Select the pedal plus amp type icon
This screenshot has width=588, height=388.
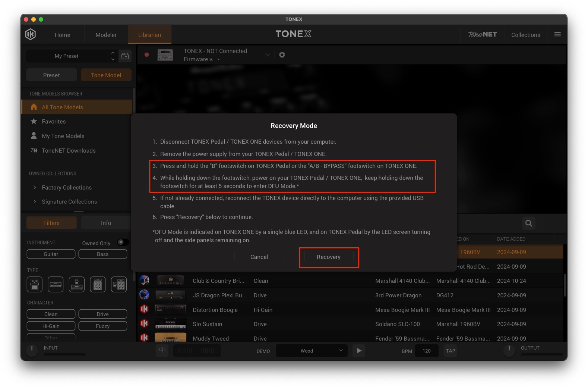coord(77,285)
